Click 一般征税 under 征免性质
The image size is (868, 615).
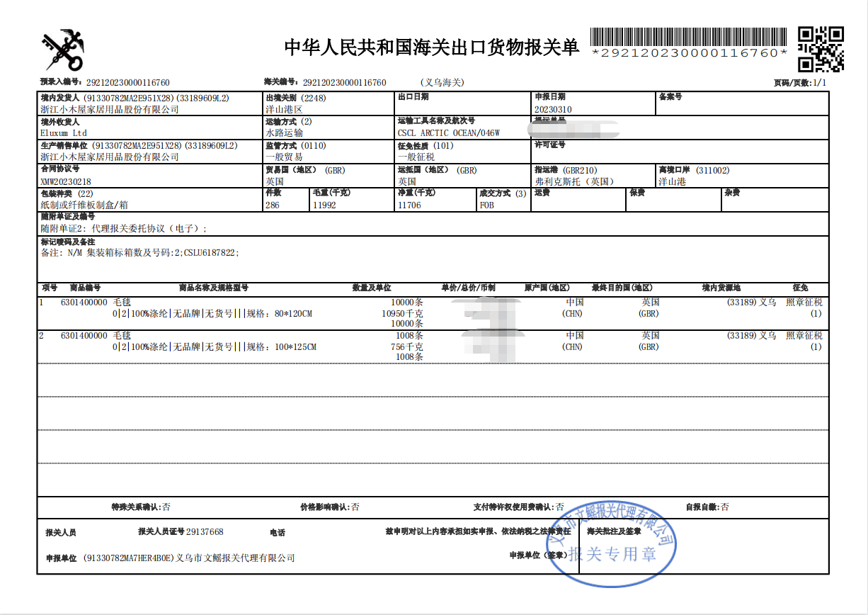(416, 157)
